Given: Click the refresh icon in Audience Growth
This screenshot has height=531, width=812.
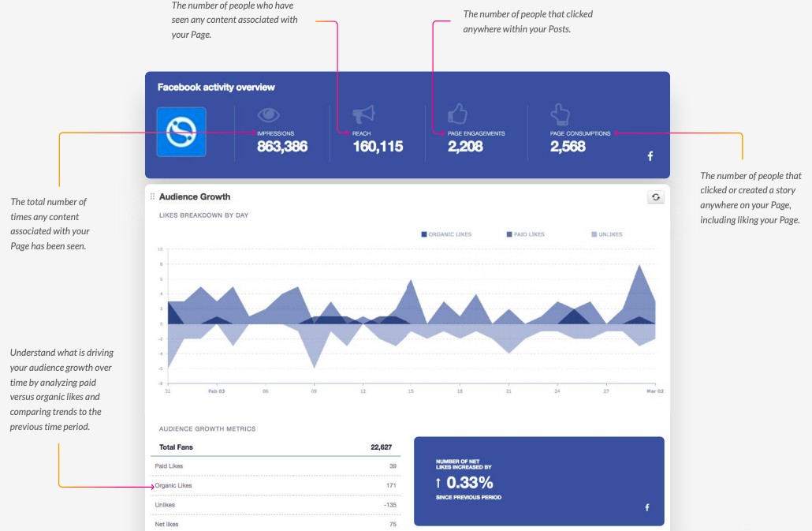Looking at the screenshot, I should click(655, 197).
